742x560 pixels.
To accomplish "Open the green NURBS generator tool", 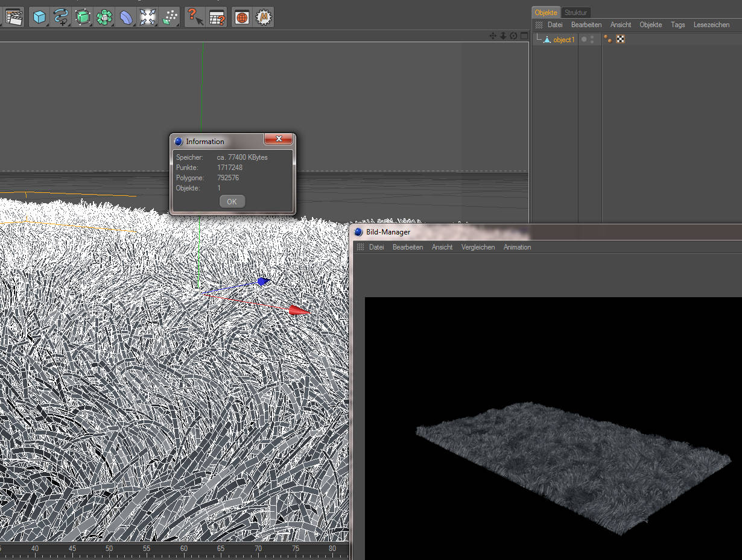I will [83, 17].
